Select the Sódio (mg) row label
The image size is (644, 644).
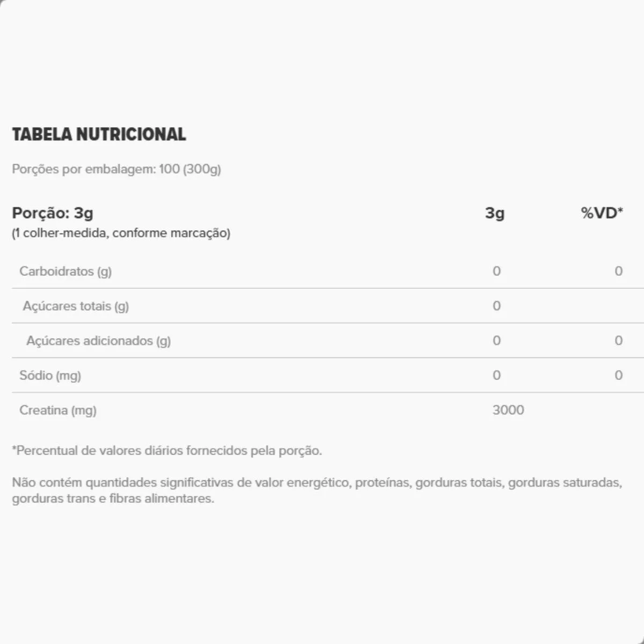pos(50,376)
